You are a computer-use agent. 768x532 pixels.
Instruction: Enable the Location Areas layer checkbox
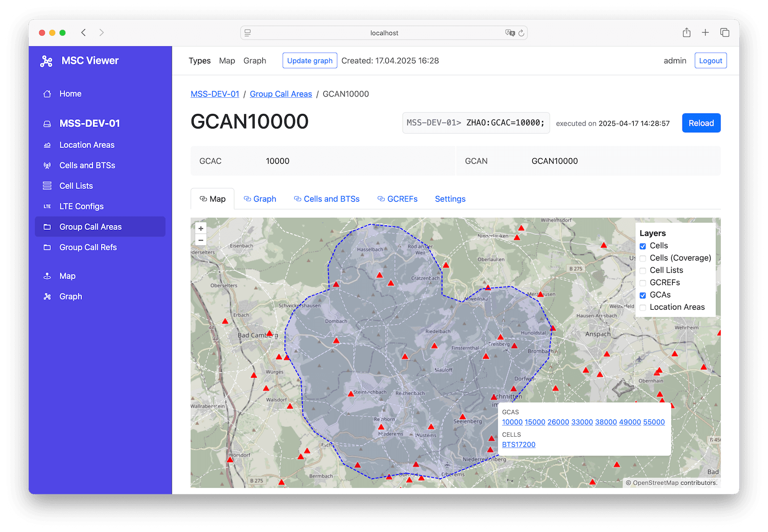click(643, 308)
